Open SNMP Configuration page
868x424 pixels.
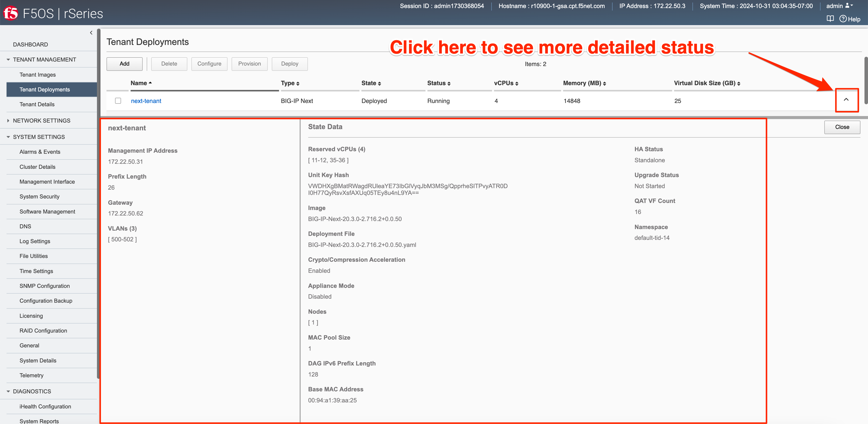click(44, 286)
